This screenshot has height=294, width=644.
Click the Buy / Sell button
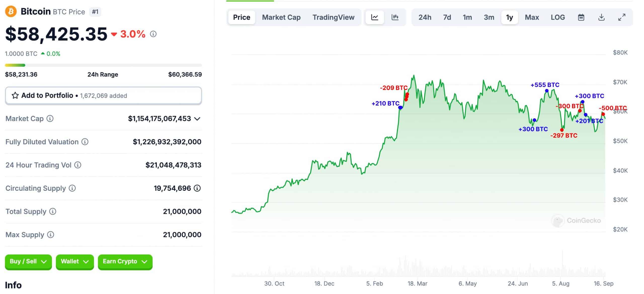point(28,261)
